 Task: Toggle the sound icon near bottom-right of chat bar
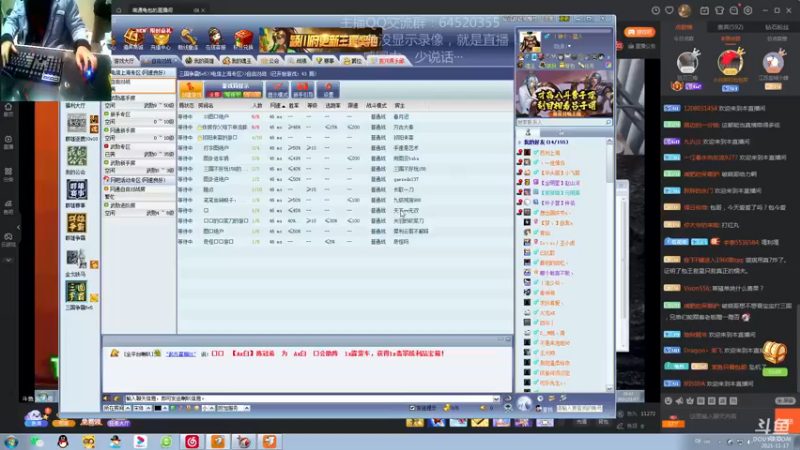coord(483,408)
